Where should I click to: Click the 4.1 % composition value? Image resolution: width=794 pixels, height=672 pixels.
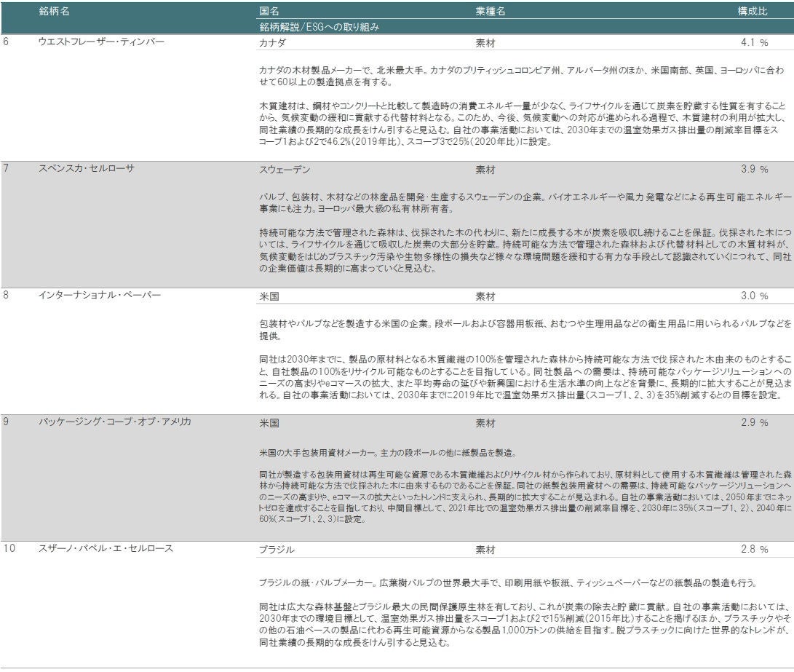[754, 43]
